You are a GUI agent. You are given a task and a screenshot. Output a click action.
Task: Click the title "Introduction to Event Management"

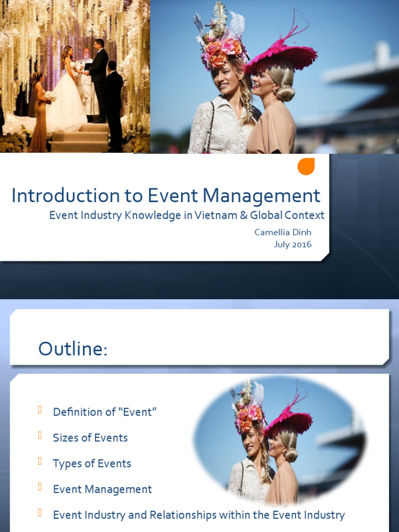[x=166, y=195]
